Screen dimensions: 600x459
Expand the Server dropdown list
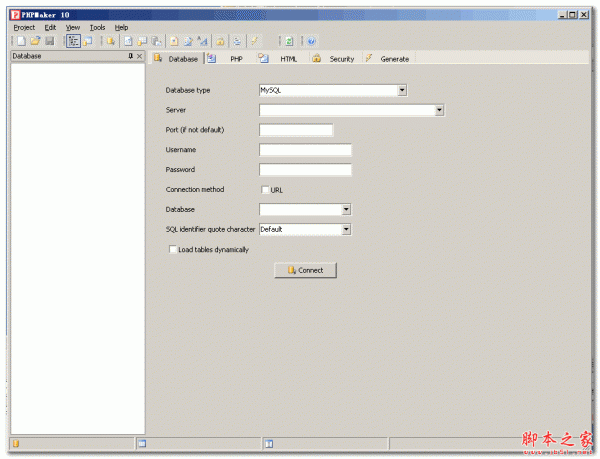tap(439, 110)
